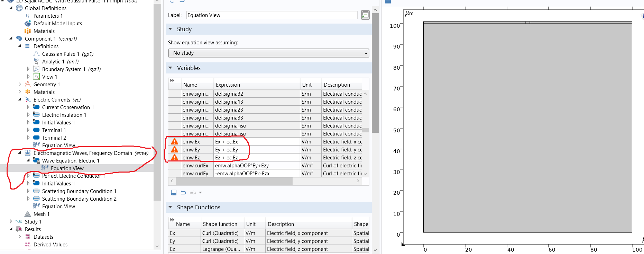Click the reset/undo arrow icon below Variables table
This screenshot has height=254, width=644.
tap(183, 193)
